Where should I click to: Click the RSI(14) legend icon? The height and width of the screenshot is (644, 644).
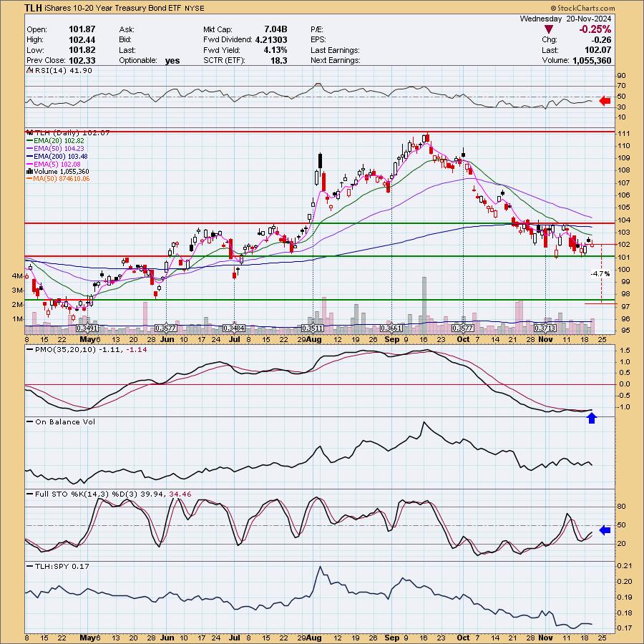click(x=30, y=70)
